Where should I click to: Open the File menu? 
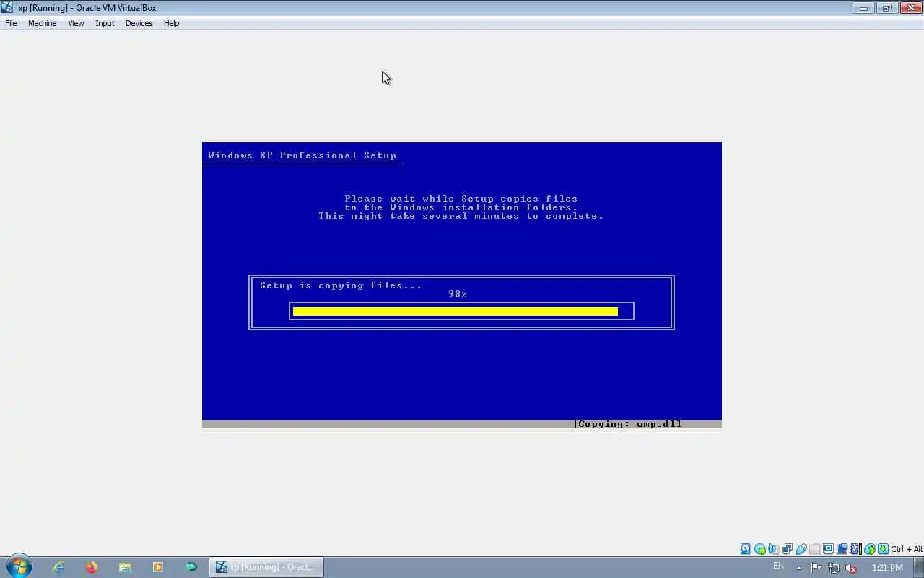coord(11,23)
